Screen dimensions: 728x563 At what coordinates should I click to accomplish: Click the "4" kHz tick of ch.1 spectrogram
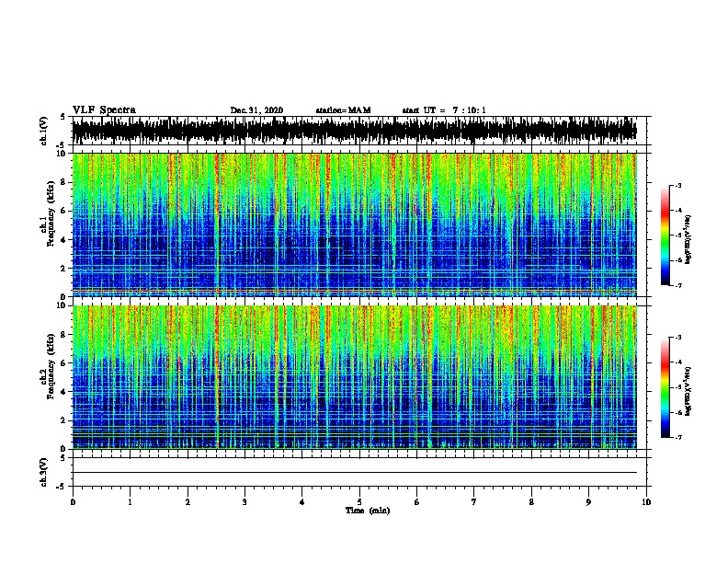click(x=63, y=240)
